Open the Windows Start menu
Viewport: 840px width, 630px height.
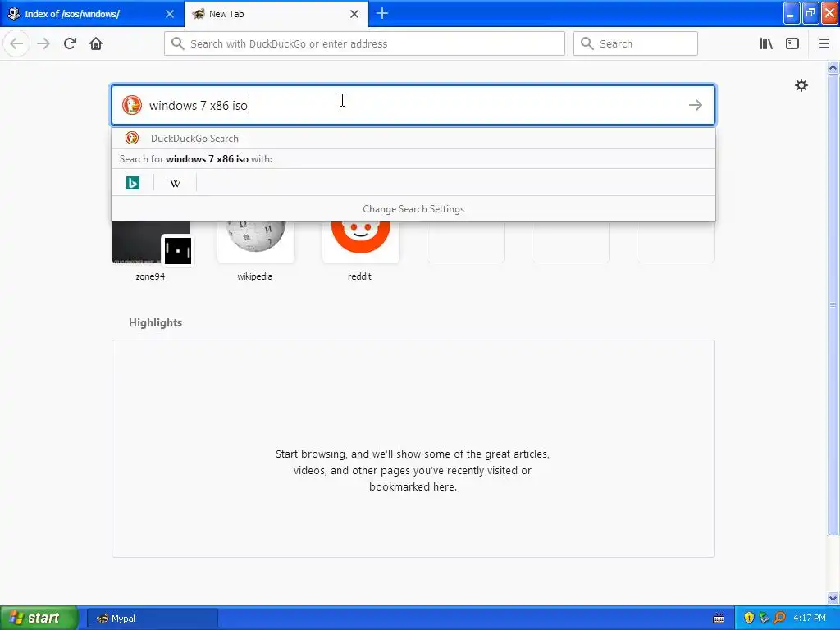(39, 618)
